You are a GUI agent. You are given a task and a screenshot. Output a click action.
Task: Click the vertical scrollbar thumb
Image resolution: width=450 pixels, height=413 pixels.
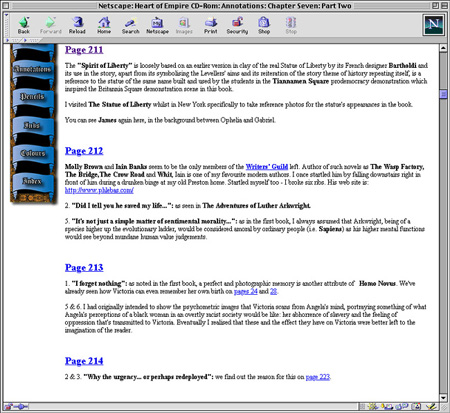(443, 94)
